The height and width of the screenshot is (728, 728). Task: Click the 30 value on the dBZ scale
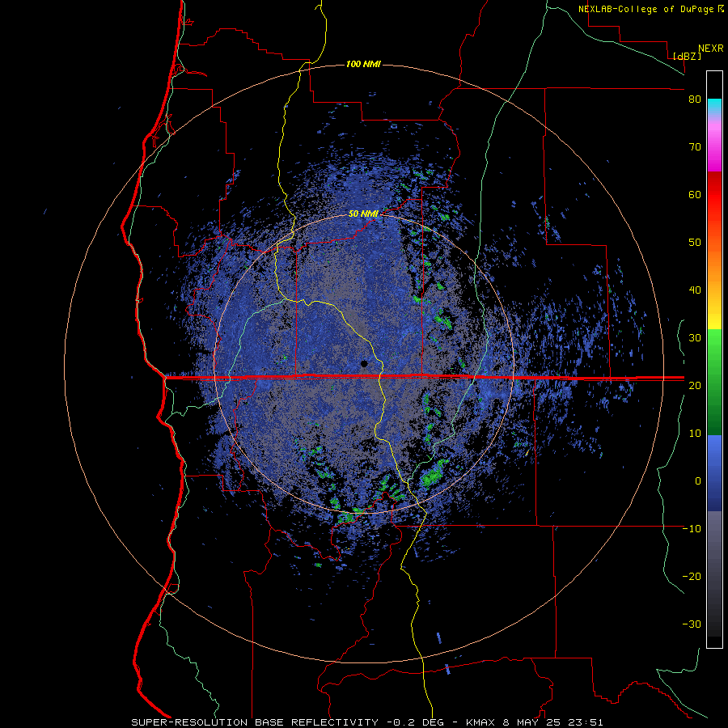[695, 337]
